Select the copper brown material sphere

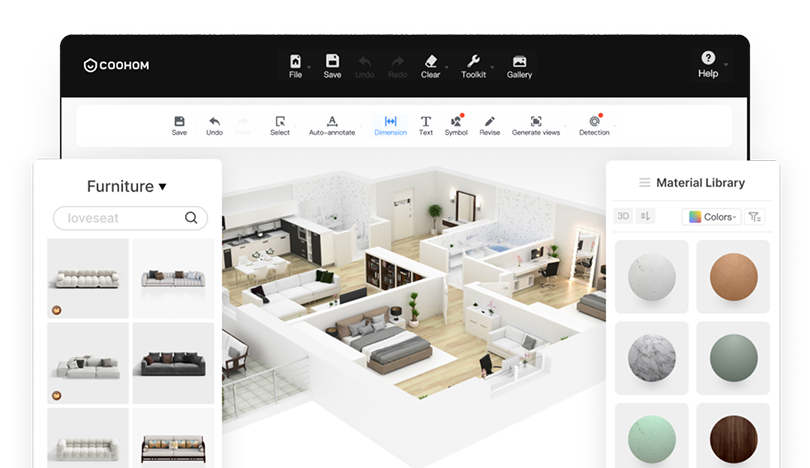click(x=734, y=277)
